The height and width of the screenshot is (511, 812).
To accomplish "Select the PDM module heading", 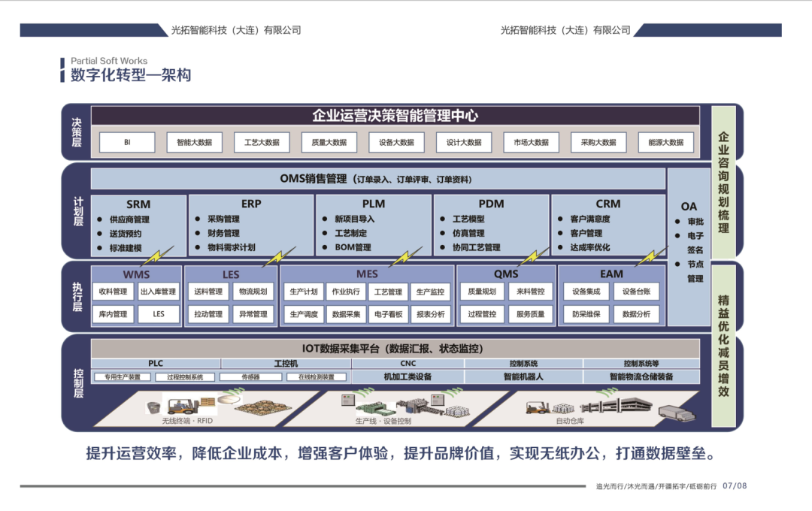I will click(491, 204).
